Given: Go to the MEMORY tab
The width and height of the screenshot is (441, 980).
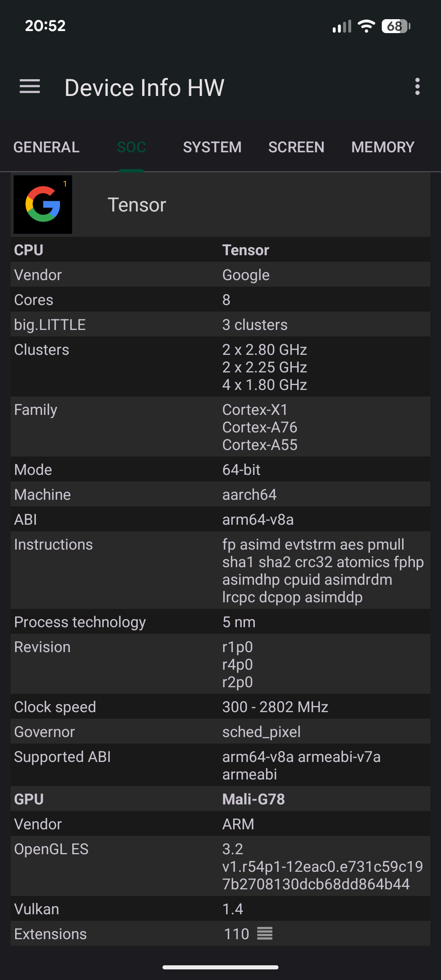Looking at the screenshot, I should pyautogui.click(x=383, y=147).
